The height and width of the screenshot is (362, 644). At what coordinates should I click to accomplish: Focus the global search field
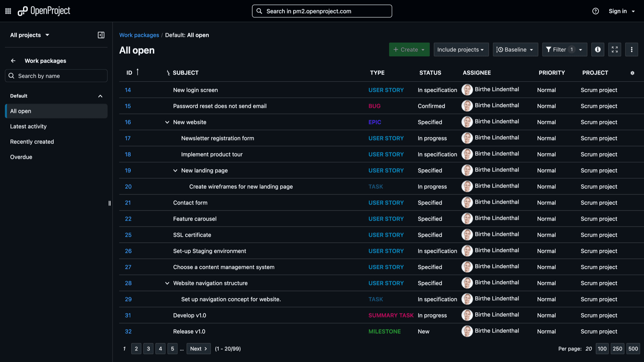coord(322,11)
